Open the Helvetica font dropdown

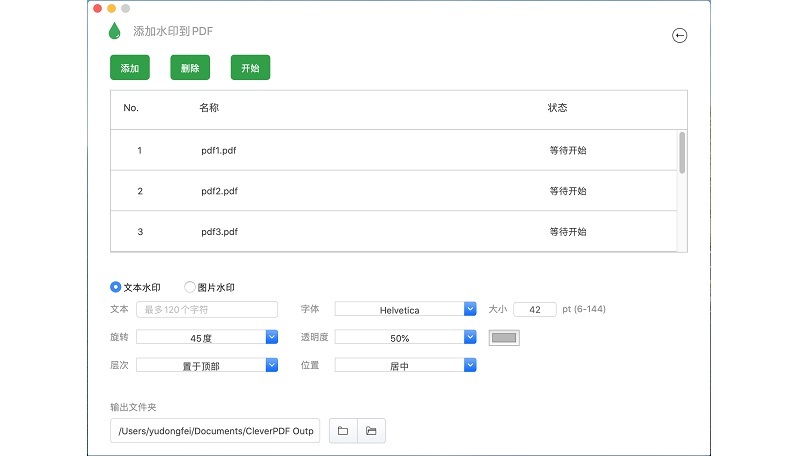tap(405, 310)
